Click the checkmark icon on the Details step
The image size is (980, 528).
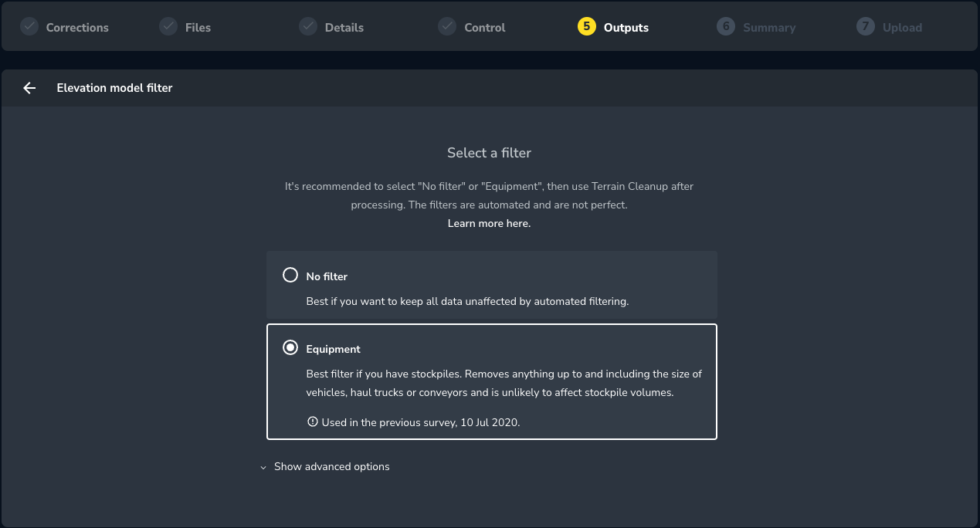pos(308,26)
